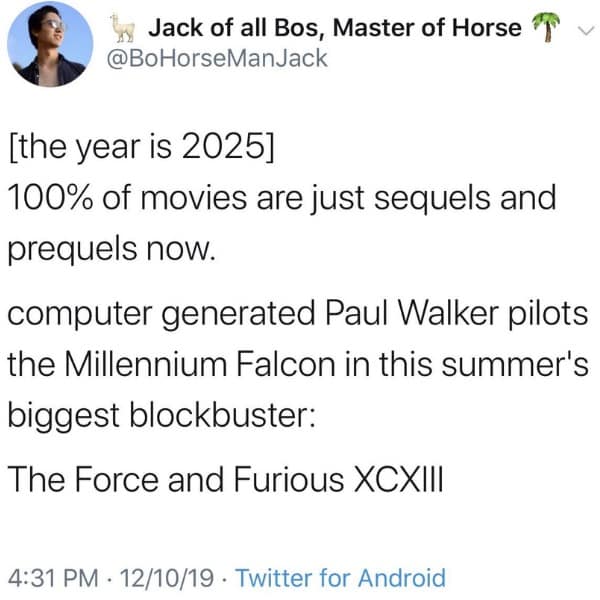Viewport: 600px width, 600px height.
Task: Click the 'Twitter for Android' source link
Action: [340, 577]
